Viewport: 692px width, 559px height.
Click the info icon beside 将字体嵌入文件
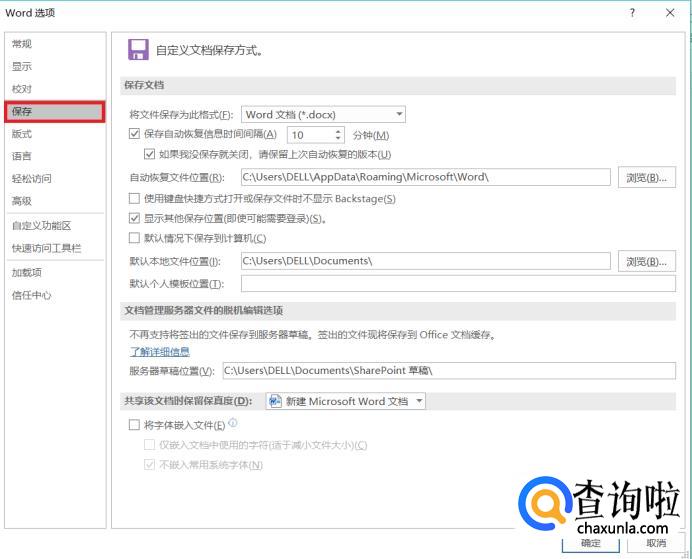pyautogui.click(x=233, y=423)
